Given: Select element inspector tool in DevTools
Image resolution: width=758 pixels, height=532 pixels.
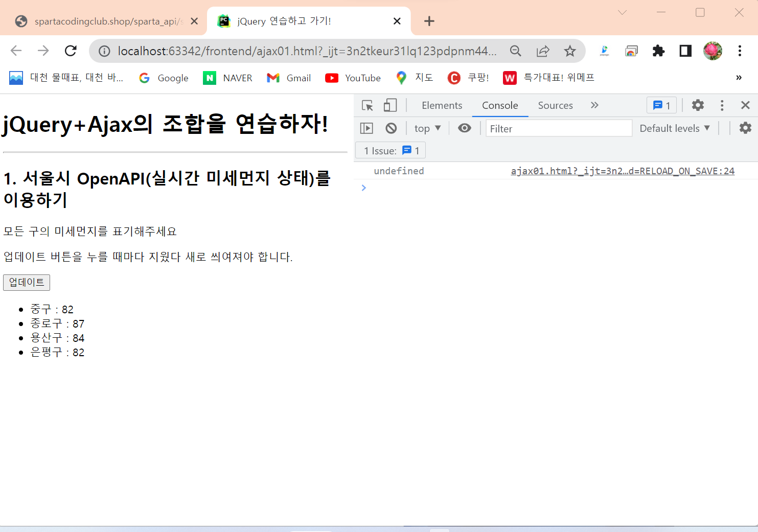Looking at the screenshot, I should click(367, 105).
